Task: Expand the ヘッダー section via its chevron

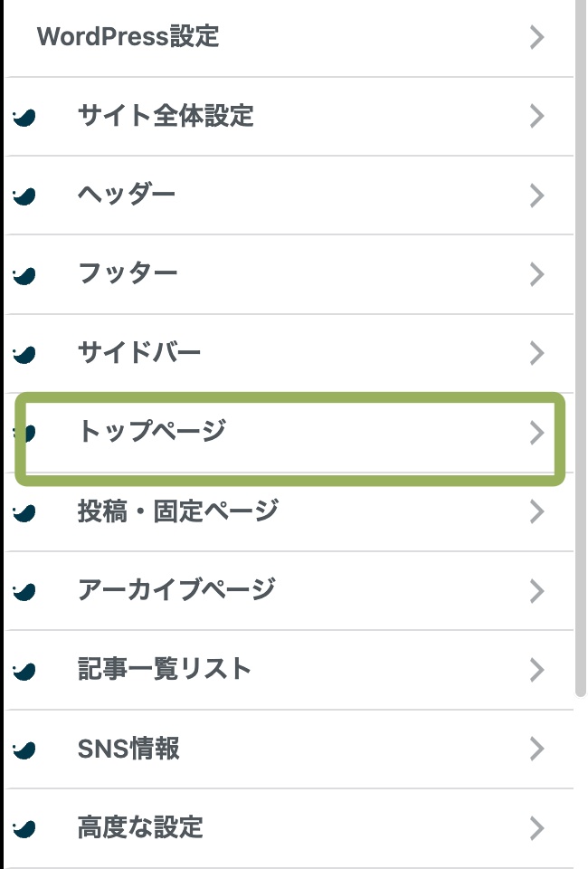Action: [537, 196]
